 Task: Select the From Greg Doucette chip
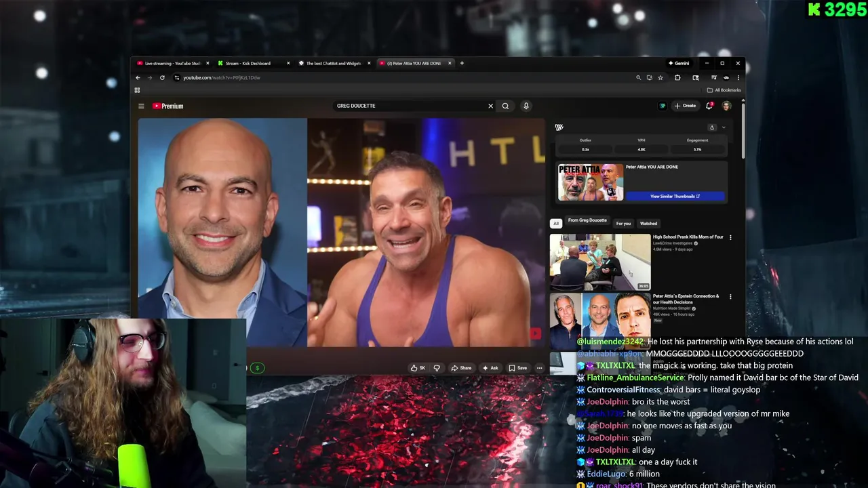[x=587, y=221]
